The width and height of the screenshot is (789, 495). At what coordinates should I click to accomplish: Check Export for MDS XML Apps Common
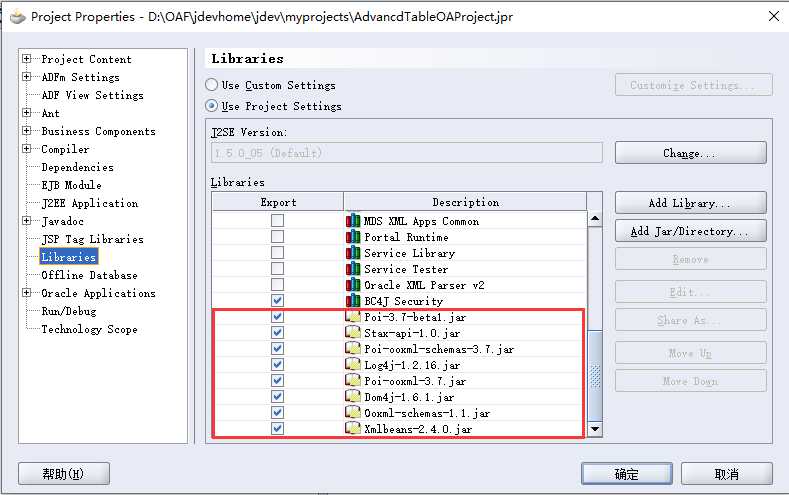(x=277, y=220)
